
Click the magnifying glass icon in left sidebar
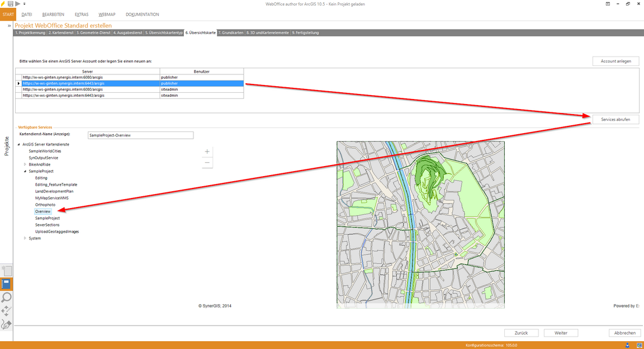pos(7,297)
